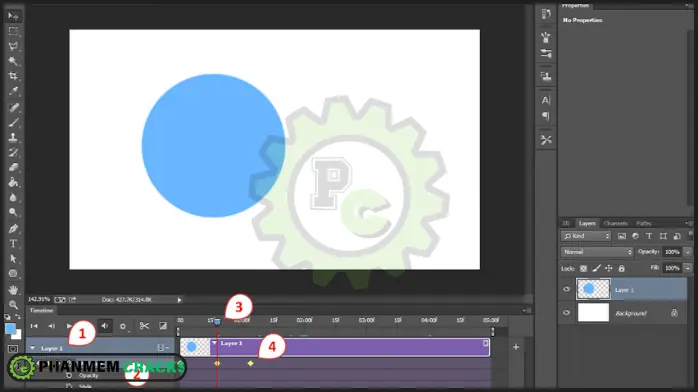Open the transition picker in timeline
The image size is (698, 392).
coord(163,326)
